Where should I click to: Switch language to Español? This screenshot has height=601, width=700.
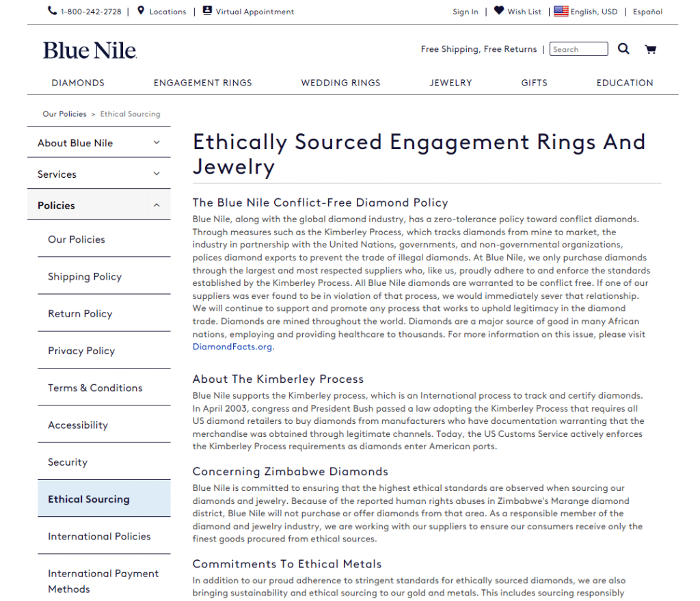[647, 12]
